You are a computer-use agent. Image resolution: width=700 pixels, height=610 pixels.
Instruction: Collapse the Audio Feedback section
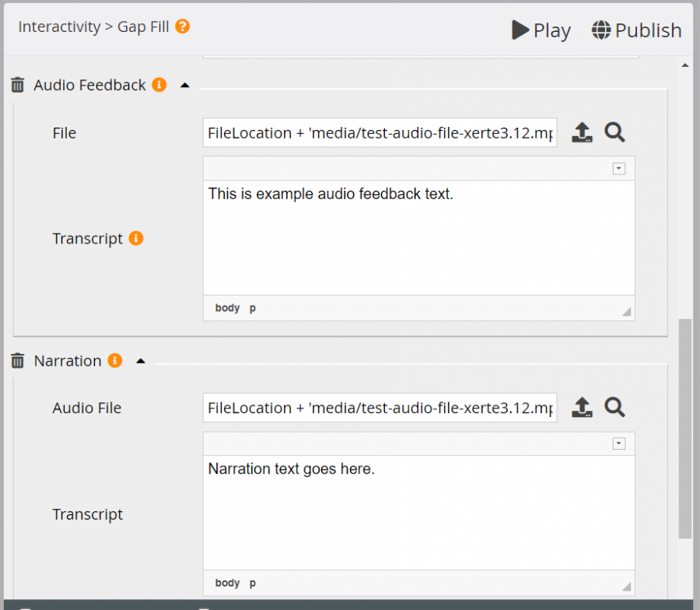(x=184, y=85)
